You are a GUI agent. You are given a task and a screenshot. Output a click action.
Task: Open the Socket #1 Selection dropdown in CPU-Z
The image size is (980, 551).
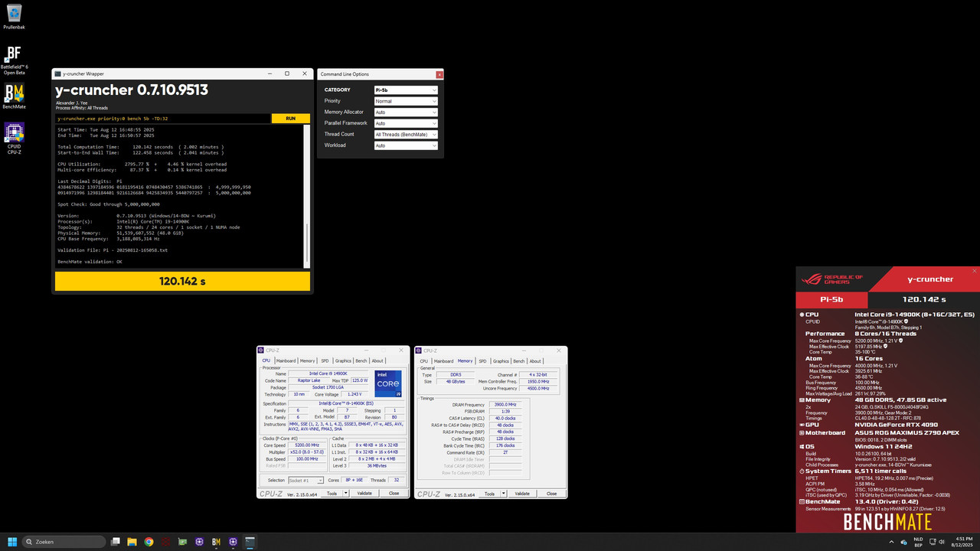[x=305, y=481]
